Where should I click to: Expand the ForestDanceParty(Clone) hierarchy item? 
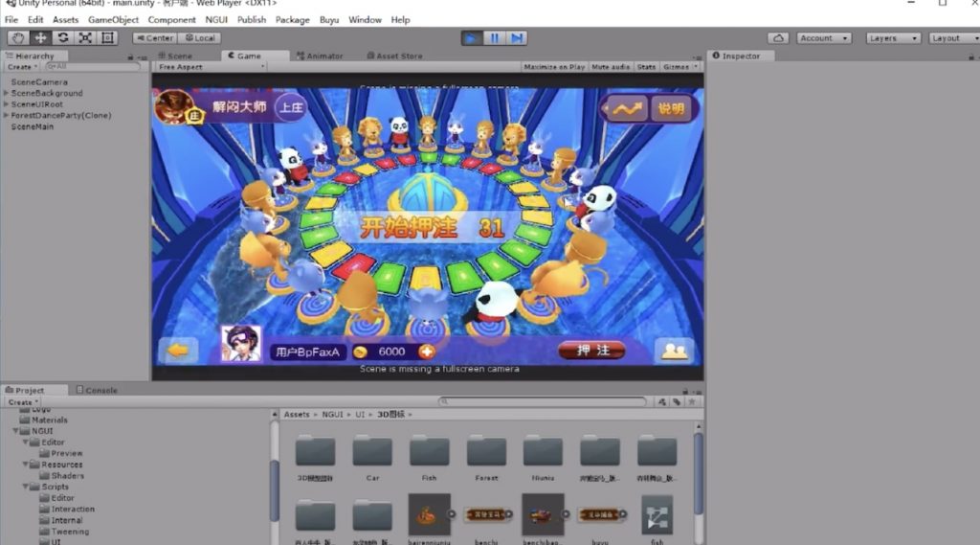(x=6, y=116)
